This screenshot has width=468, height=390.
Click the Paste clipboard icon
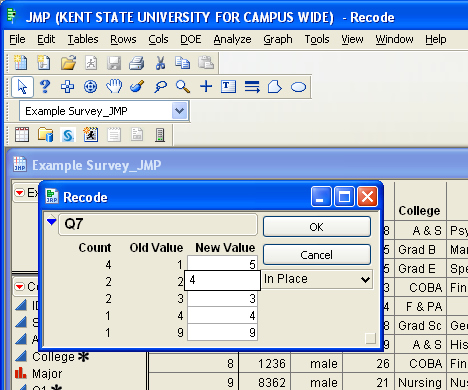(x=206, y=62)
